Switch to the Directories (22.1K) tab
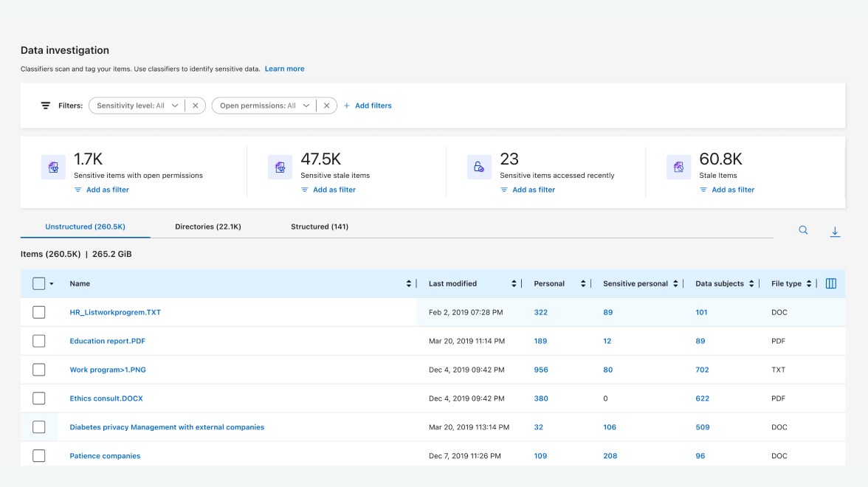Image resolution: width=868 pixels, height=487 pixels. pos(207,227)
